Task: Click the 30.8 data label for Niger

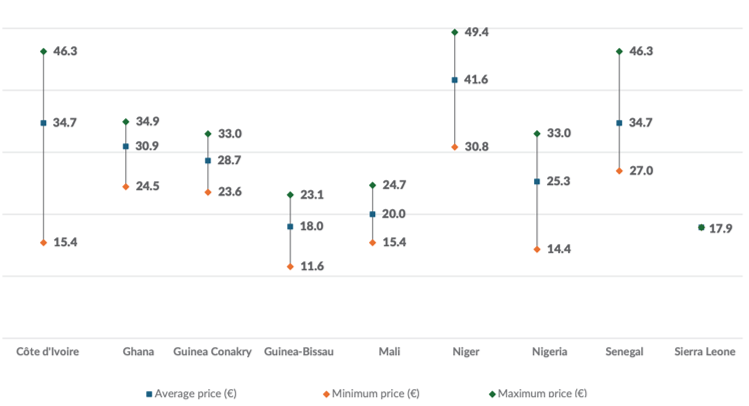Action: (x=477, y=147)
